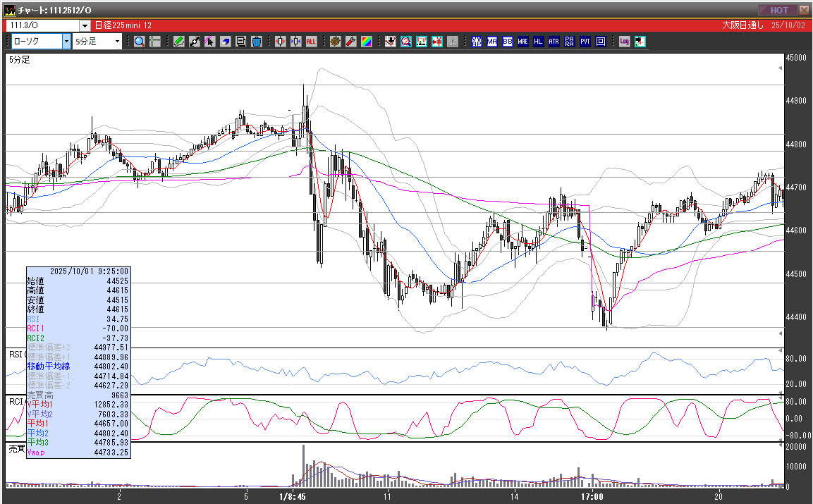Viewport: 813px width, 504px height.
Task: Click the red ALL button
Action: click(311, 42)
